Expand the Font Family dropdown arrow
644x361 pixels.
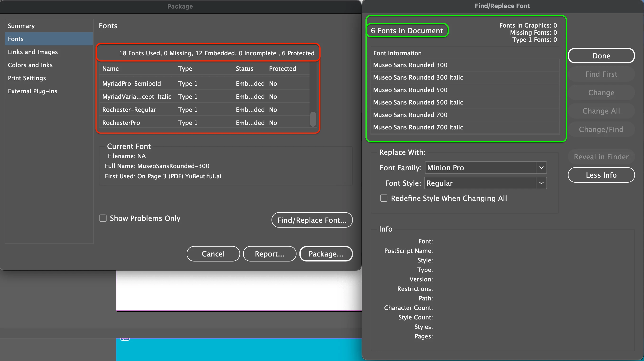[x=541, y=167]
